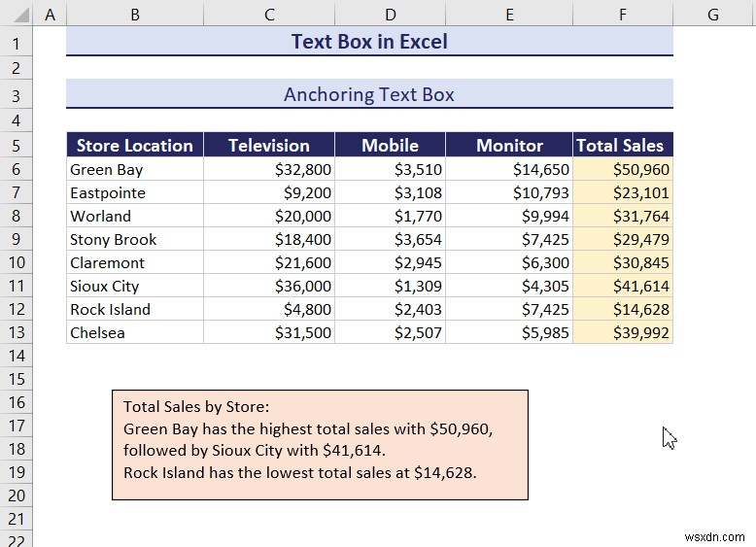Select row 20 header
The width and height of the screenshot is (756, 547).
[16, 496]
